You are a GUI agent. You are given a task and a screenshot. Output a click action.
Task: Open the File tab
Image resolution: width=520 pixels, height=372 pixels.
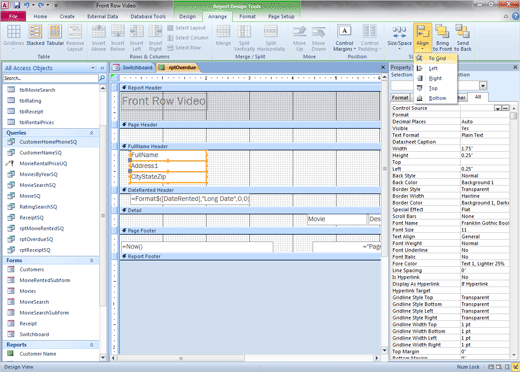click(13, 16)
